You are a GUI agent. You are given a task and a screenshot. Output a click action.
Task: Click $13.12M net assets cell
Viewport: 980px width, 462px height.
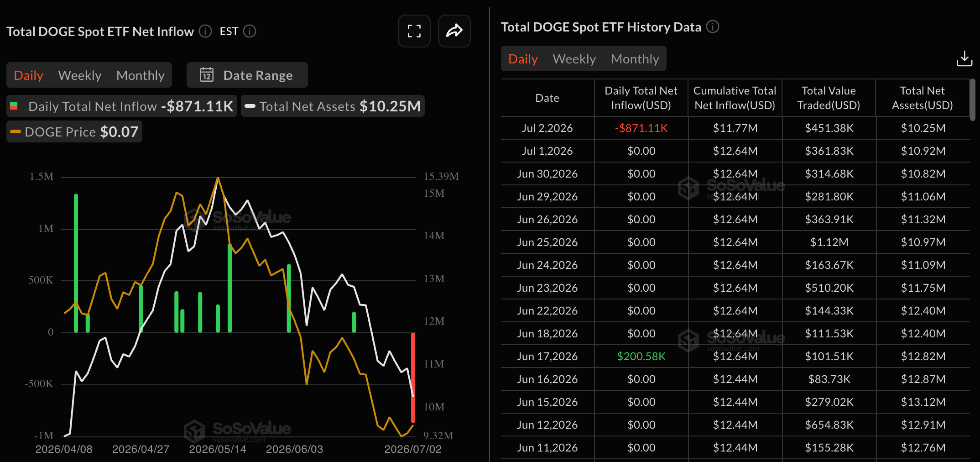coord(923,402)
